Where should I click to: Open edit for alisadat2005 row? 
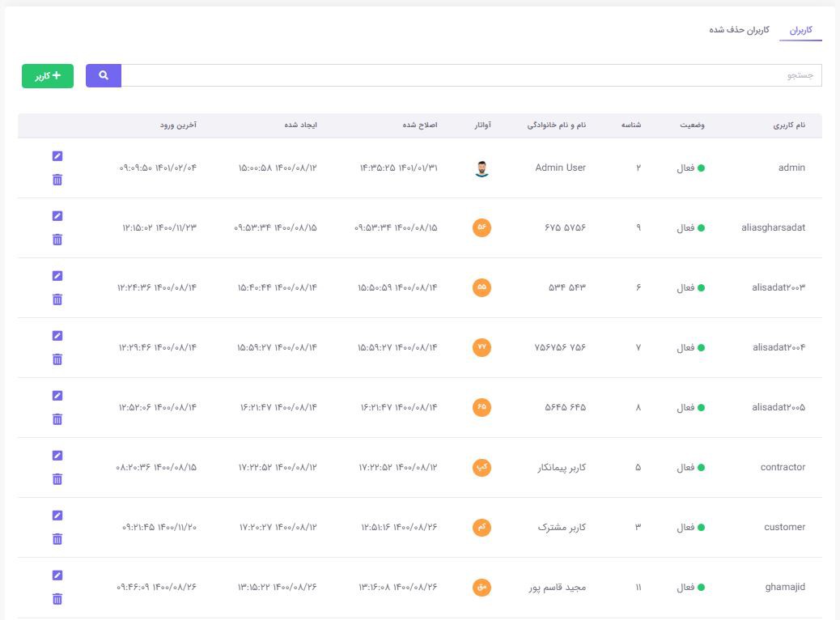pos(57,396)
